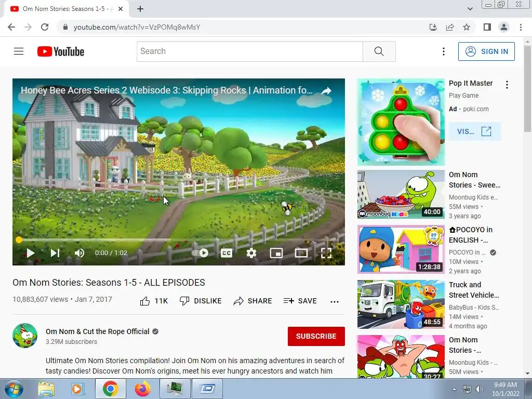Share this page icon in address bar
532x399 pixels.
coord(450,27)
